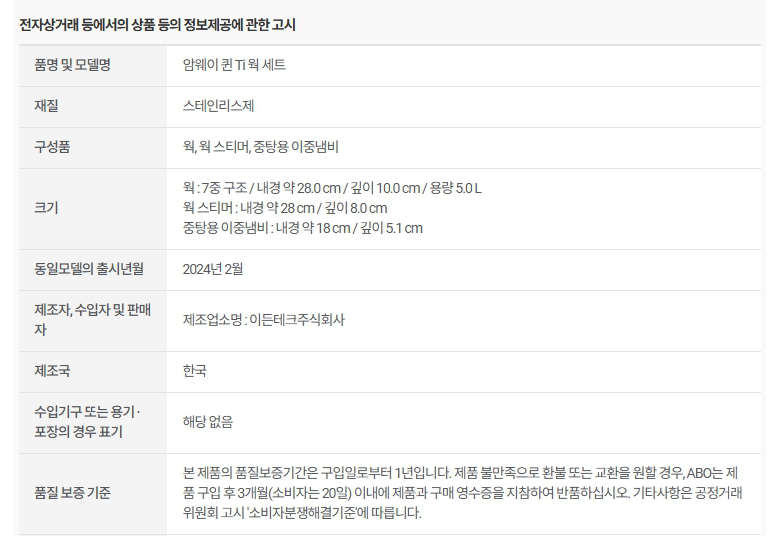
Task: Click the 크기 row label
Action: coord(47,207)
